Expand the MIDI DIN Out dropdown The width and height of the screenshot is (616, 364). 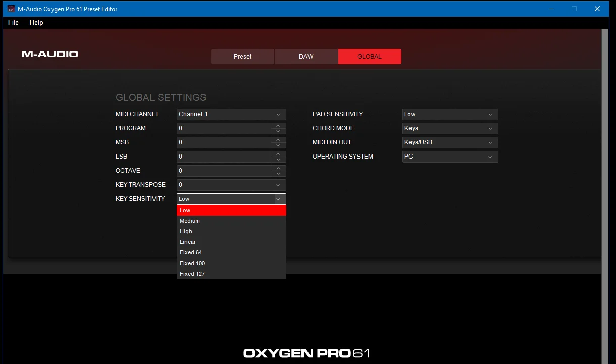(x=450, y=142)
